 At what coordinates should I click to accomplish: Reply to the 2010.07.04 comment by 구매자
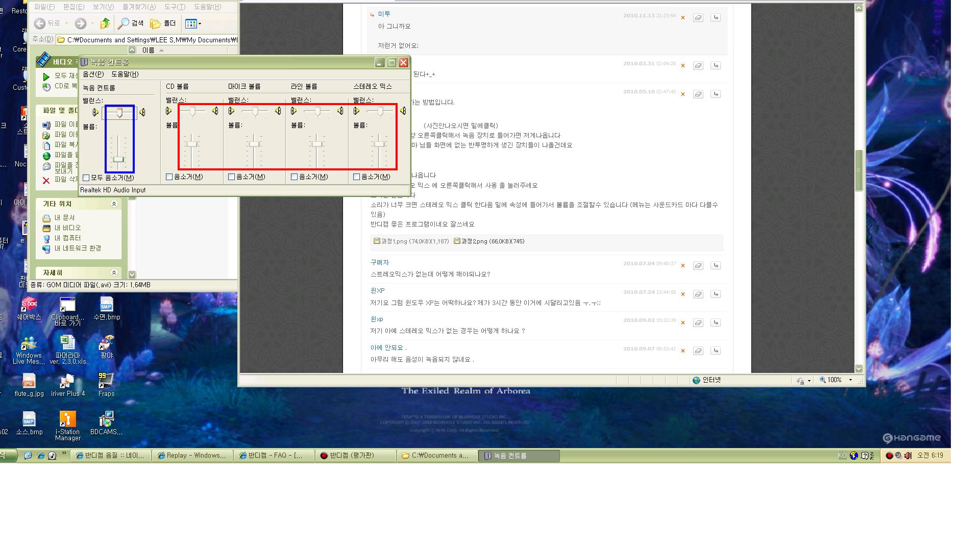(716, 266)
